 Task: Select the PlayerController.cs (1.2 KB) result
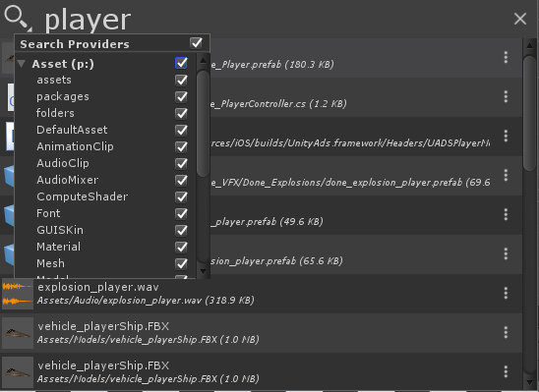pos(366,97)
